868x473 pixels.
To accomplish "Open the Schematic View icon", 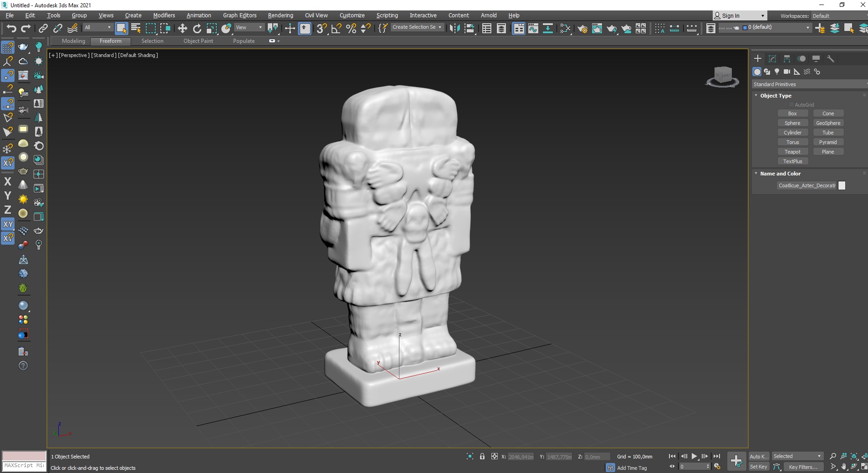I will pyautogui.click(x=548, y=28).
